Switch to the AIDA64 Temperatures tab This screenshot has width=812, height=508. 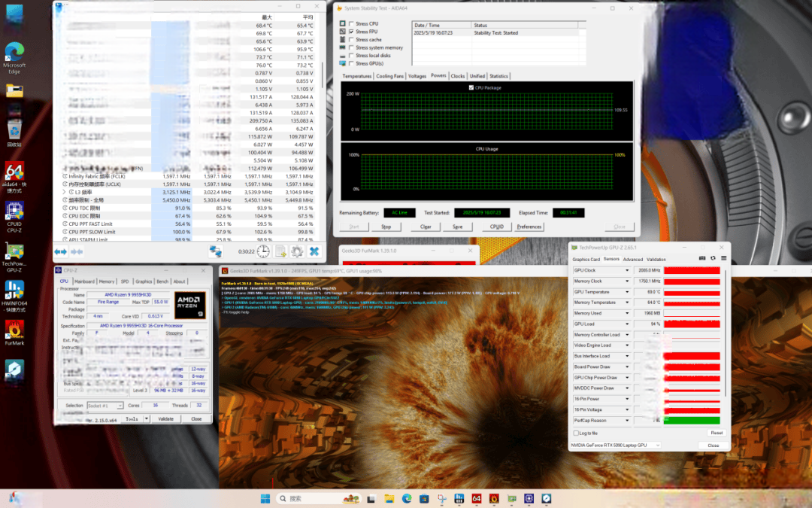pos(357,76)
